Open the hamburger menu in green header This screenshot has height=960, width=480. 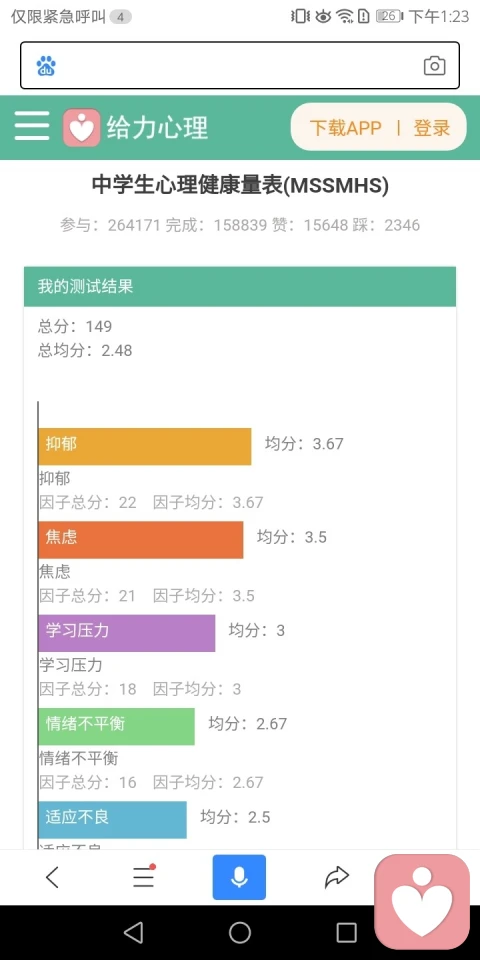click(32, 126)
